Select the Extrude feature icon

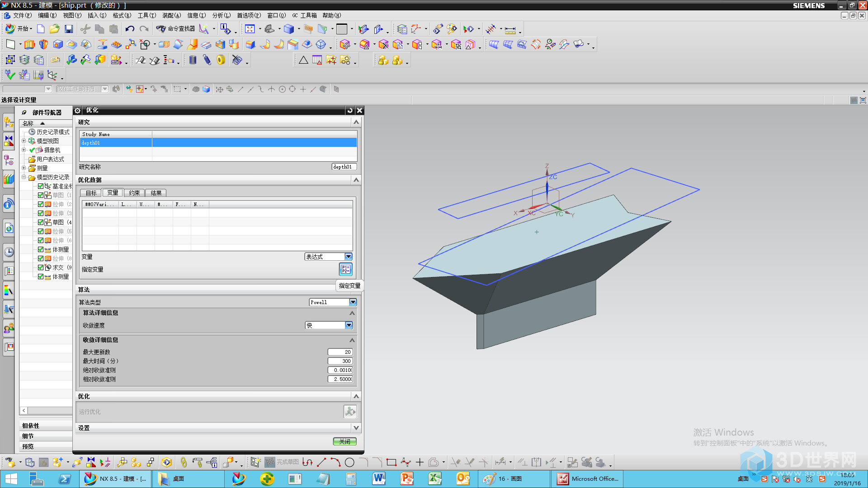(x=29, y=44)
